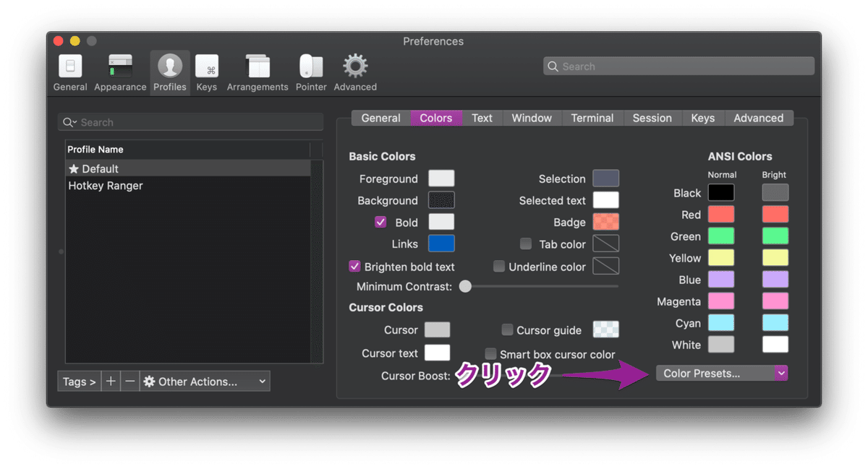Screen dimensions: 868x469
Task: Click the Bright Green ANSI swatch
Action: (775, 236)
